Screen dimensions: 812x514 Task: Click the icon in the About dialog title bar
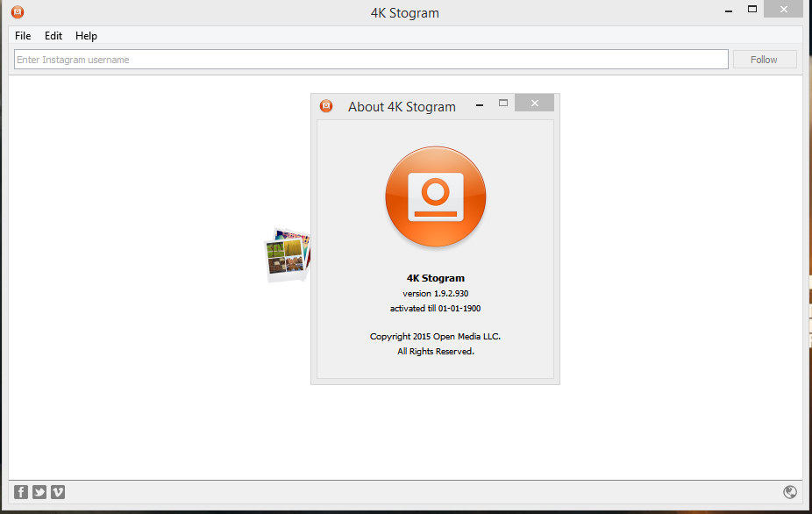[x=326, y=105]
